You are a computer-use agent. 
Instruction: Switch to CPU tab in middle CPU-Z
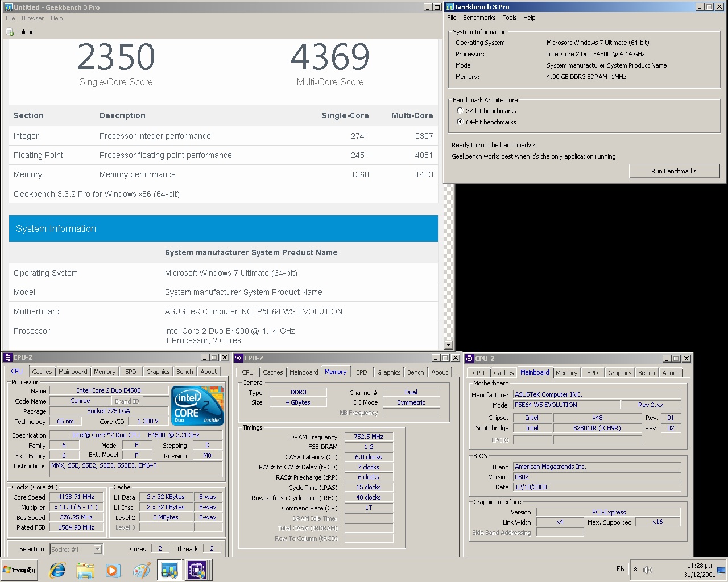[x=248, y=372]
